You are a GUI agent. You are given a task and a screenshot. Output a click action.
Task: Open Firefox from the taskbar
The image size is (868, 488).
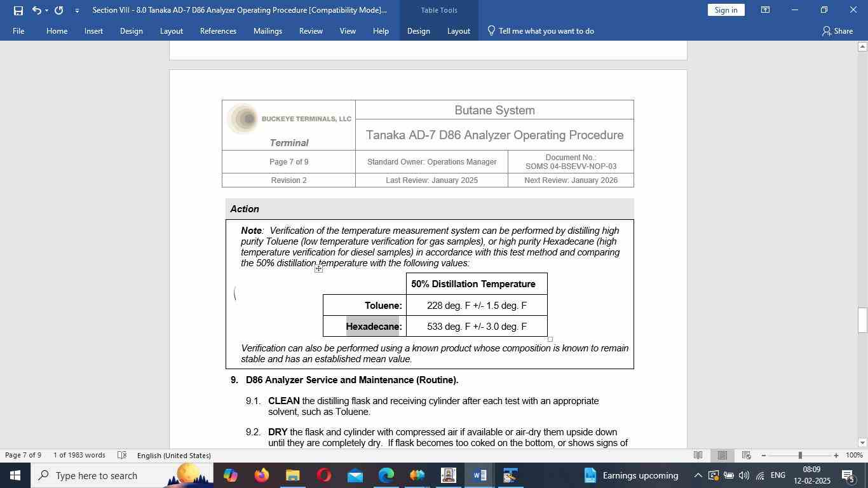tap(261, 475)
